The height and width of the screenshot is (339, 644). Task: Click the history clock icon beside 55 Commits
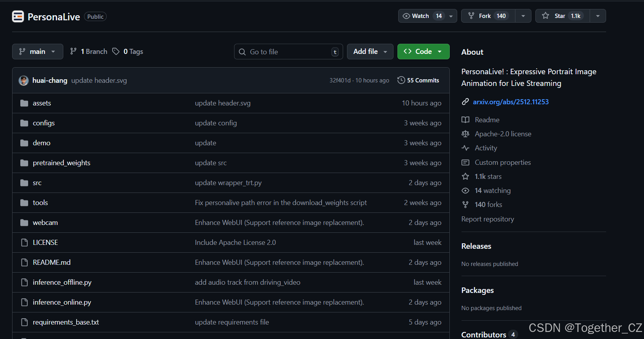(x=401, y=80)
